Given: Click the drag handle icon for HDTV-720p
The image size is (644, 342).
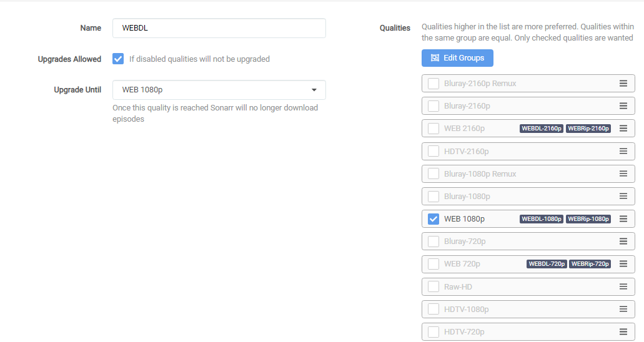Looking at the screenshot, I should click(623, 332).
